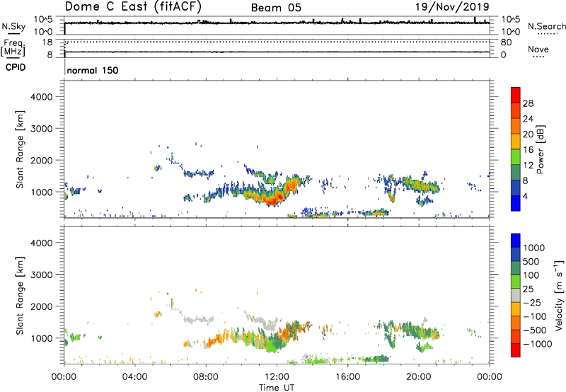
Task: Click the 'N.Search' legend label
Action: (546, 26)
